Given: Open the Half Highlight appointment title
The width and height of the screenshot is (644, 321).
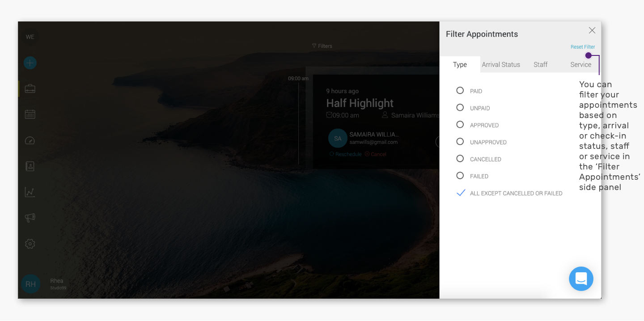Looking at the screenshot, I should 360,103.
